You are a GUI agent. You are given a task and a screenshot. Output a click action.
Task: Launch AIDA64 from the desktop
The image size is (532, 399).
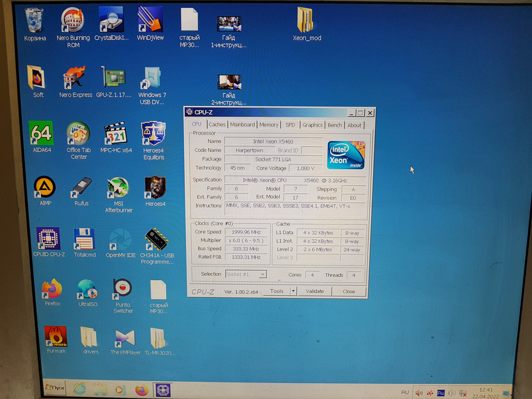coord(41,136)
